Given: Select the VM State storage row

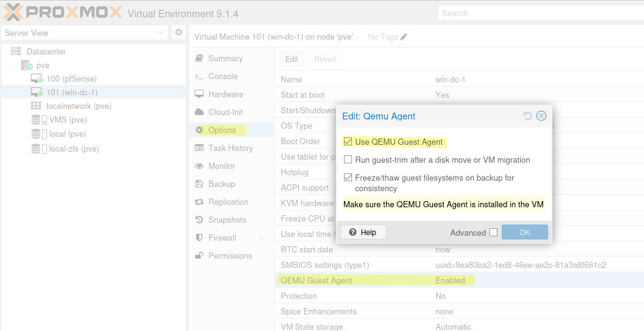Looking at the screenshot, I should 459,325.
